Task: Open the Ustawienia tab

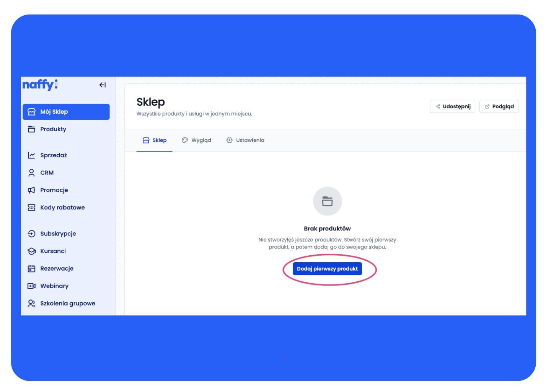Action: click(x=245, y=140)
